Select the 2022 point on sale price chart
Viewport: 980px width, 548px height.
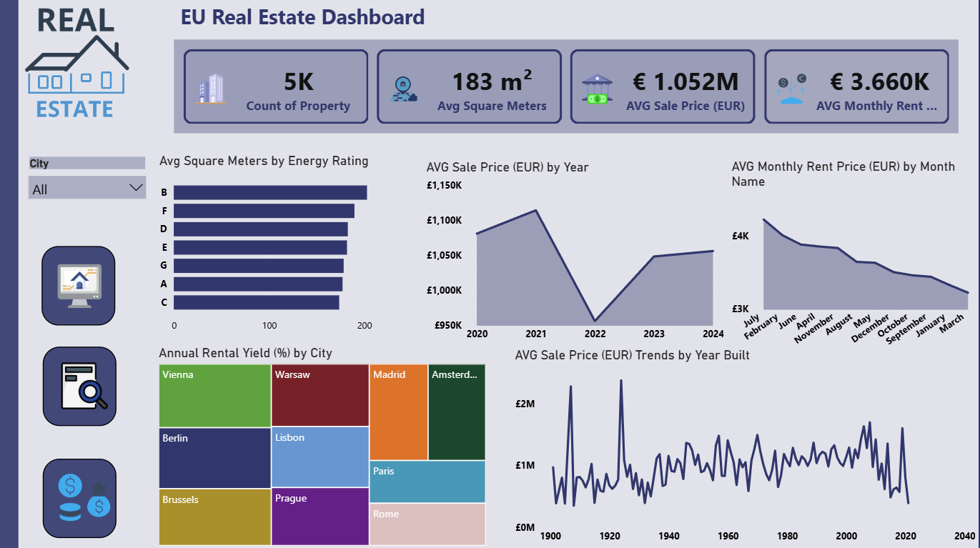(595, 322)
